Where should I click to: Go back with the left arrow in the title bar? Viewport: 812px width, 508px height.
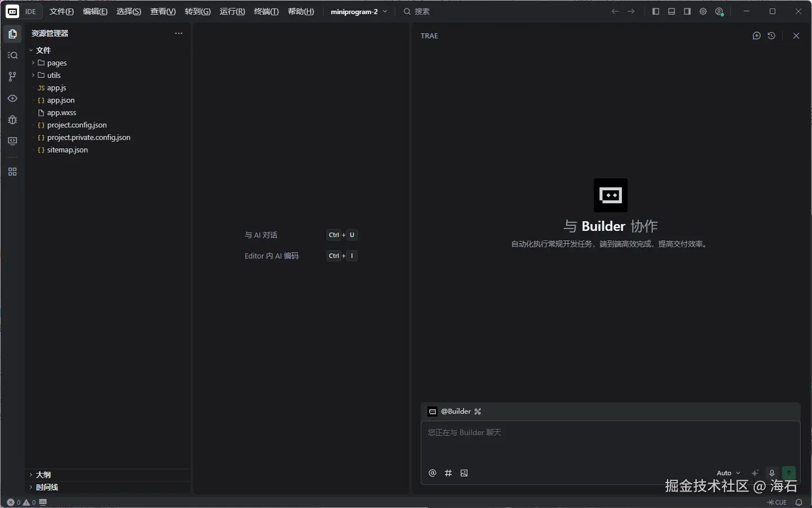pyautogui.click(x=615, y=11)
